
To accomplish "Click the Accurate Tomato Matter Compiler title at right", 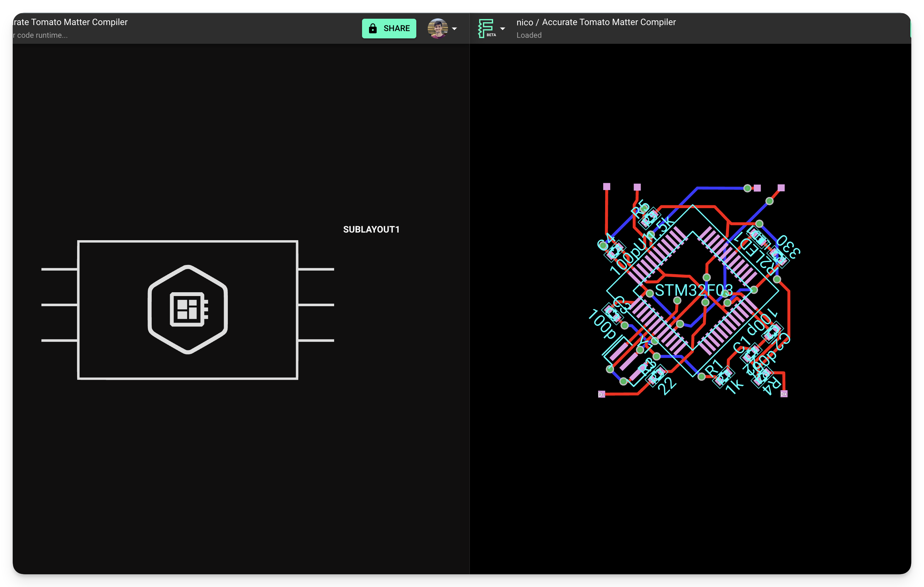I will coord(609,22).
